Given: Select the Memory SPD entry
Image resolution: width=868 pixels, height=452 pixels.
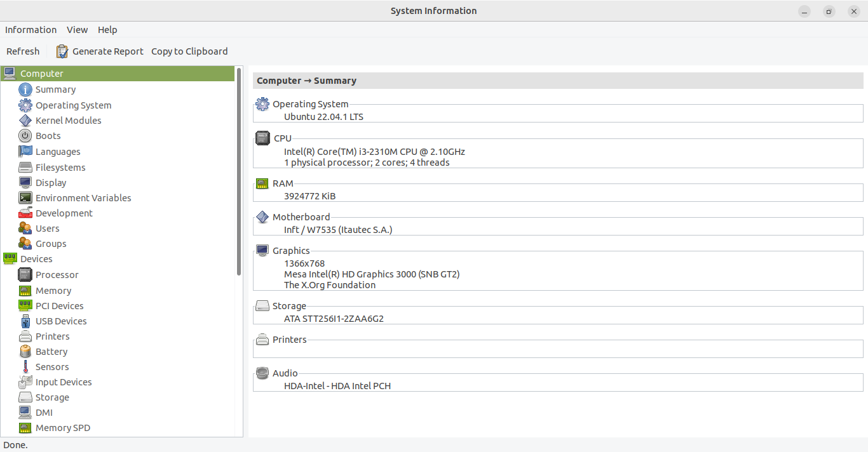Looking at the screenshot, I should coord(63,428).
